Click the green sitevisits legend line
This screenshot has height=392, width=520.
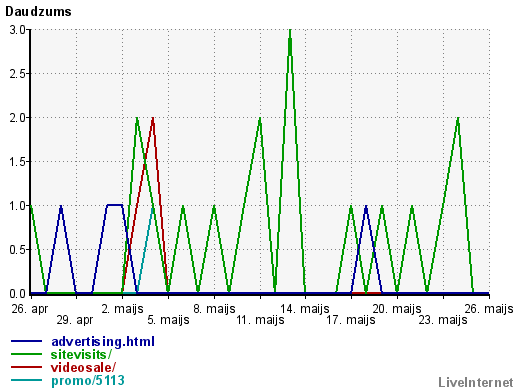pos(26,354)
